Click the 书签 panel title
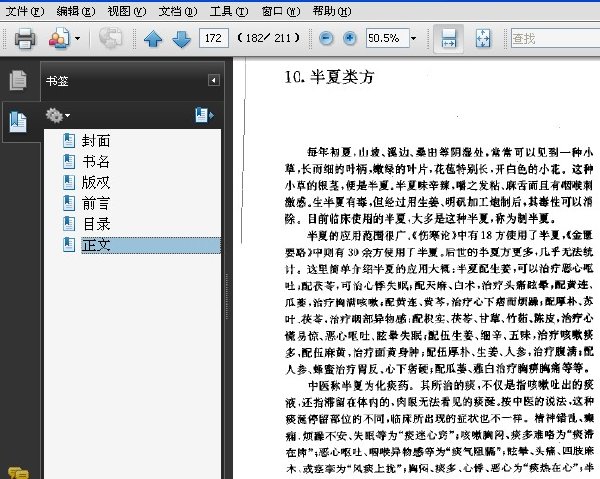Screen dimensions: 600x479 pyautogui.click(x=57, y=81)
